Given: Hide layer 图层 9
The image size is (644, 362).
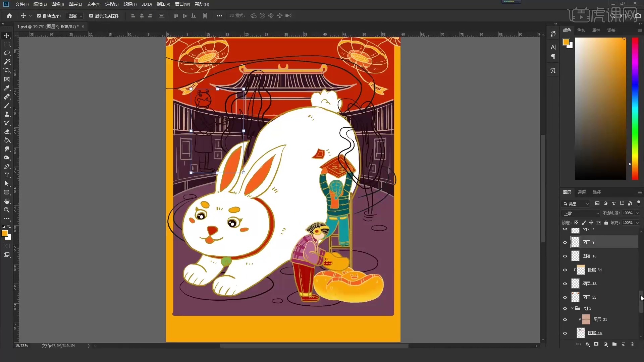Looking at the screenshot, I should (x=565, y=242).
